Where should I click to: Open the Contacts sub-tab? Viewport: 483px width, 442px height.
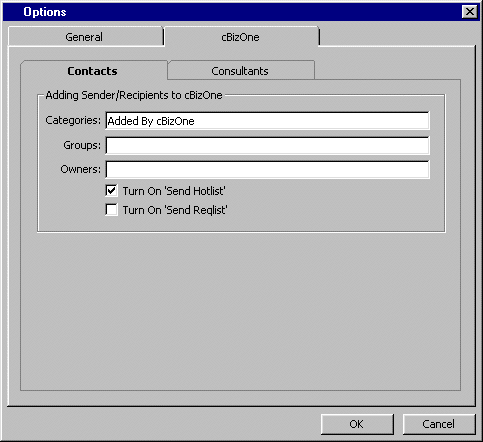point(93,71)
